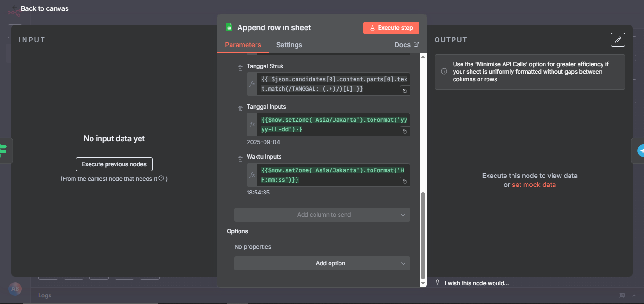
Task: Click trash icon beside Tanggal Inputs
Action: tap(240, 109)
